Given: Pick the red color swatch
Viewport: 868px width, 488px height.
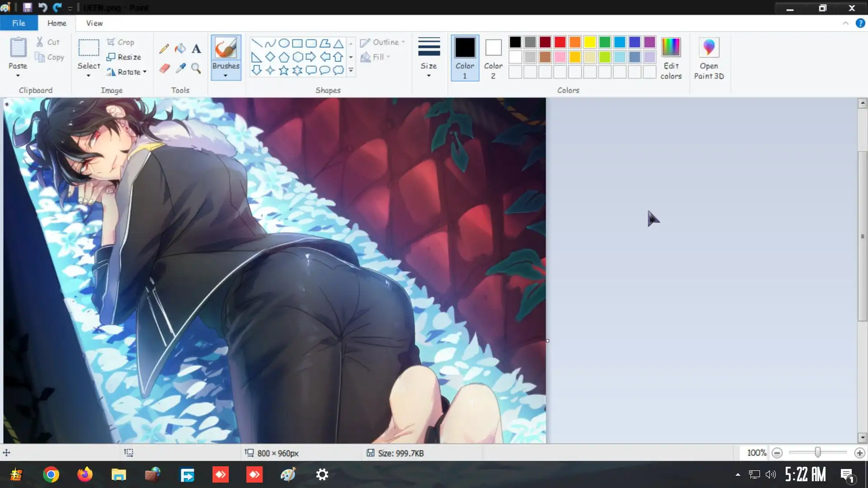Looking at the screenshot, I should pyautogui.click(x=560, y=42).
